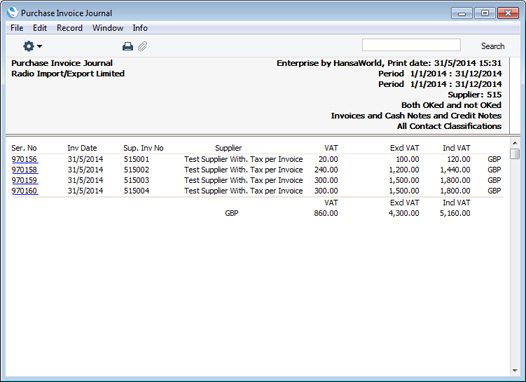Image resolution: width=526 pixels, height=382 pixels.
Task: Click the vertical scrollbar thumb
Action: 515,154
